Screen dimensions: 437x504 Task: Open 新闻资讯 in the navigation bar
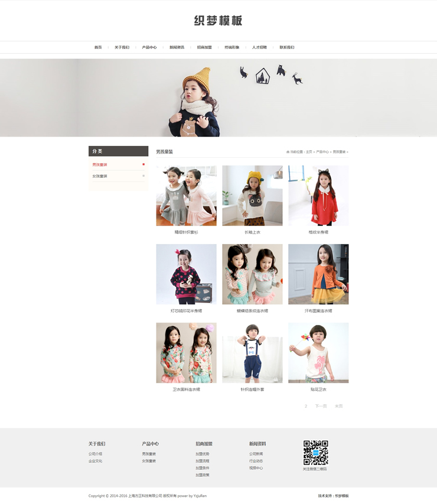pos(177,47)
